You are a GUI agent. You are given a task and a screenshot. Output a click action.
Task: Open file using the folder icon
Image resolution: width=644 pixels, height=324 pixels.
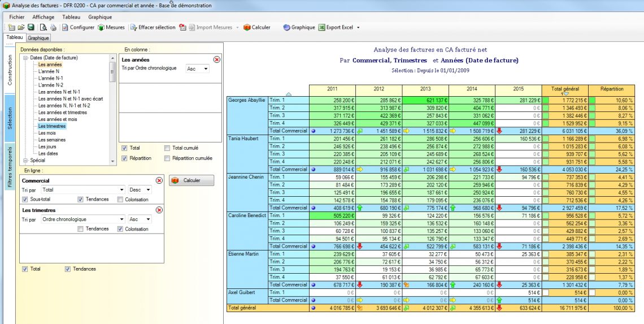tap(21, 28)
